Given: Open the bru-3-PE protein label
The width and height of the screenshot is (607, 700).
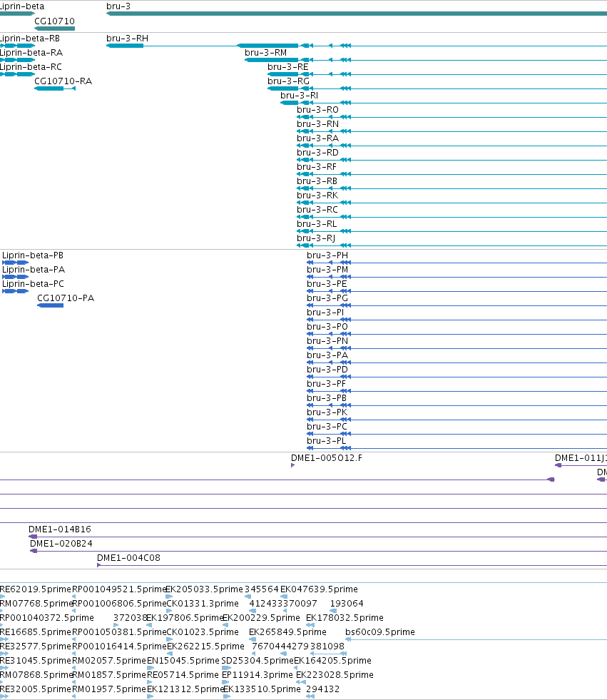Looking at the screenshot, I should point(327,284).
